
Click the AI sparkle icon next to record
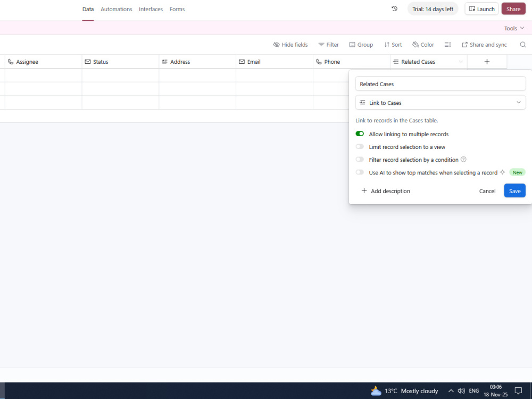503,172
